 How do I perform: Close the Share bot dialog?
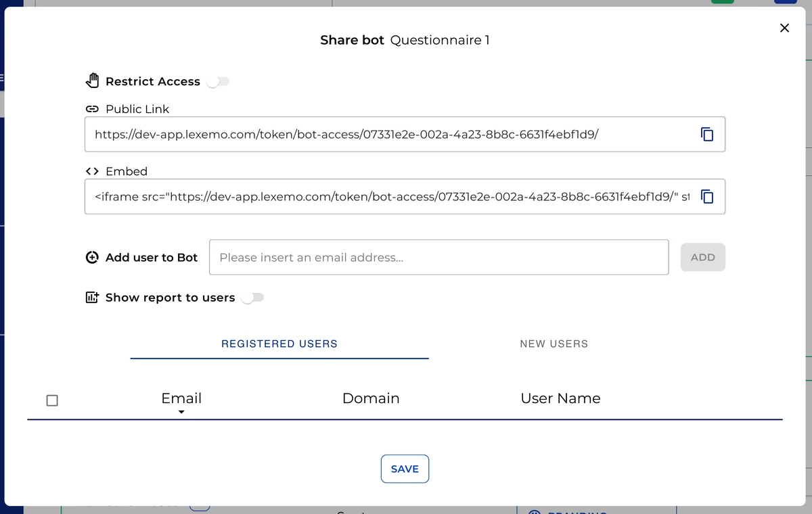tap(784, 28)
